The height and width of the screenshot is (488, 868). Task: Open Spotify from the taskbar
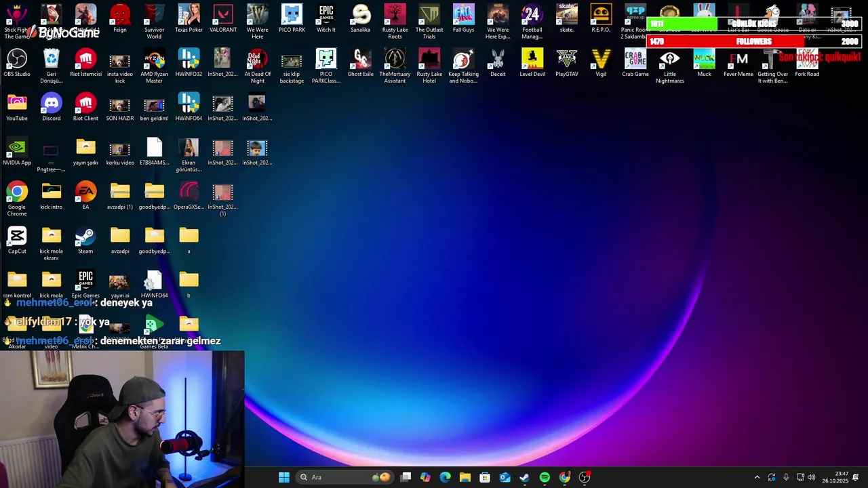tap(545, 477)
